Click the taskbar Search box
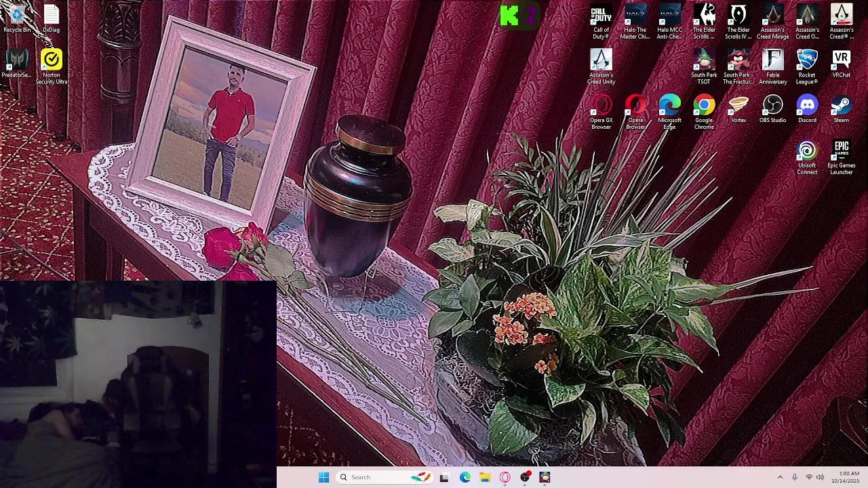Image resolution: width=868 pixels, height=488 pixels. 383,477
